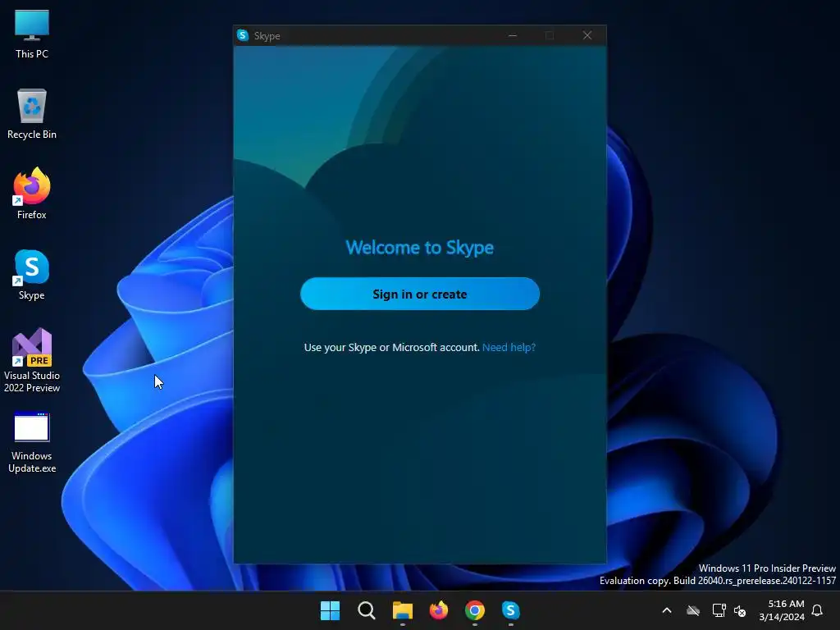Click the Use your Skype or Microsoft account text
This screenshot has width=840, height=630.
pyautogui.click(x=391, y=347)
